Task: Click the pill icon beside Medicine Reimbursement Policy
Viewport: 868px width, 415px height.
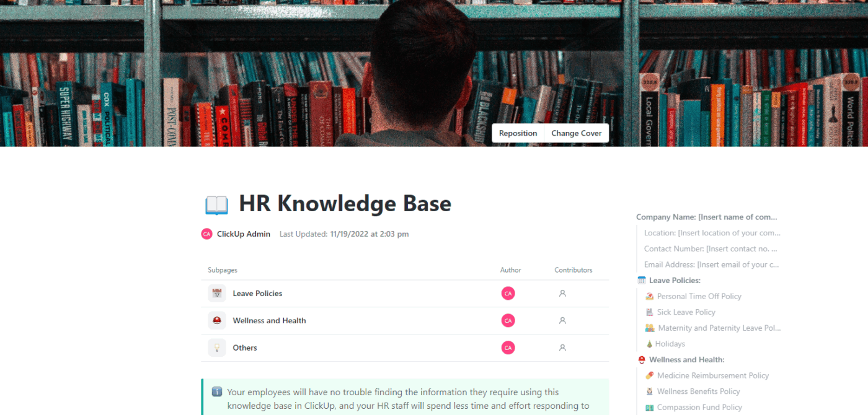Action: point(650,375)
